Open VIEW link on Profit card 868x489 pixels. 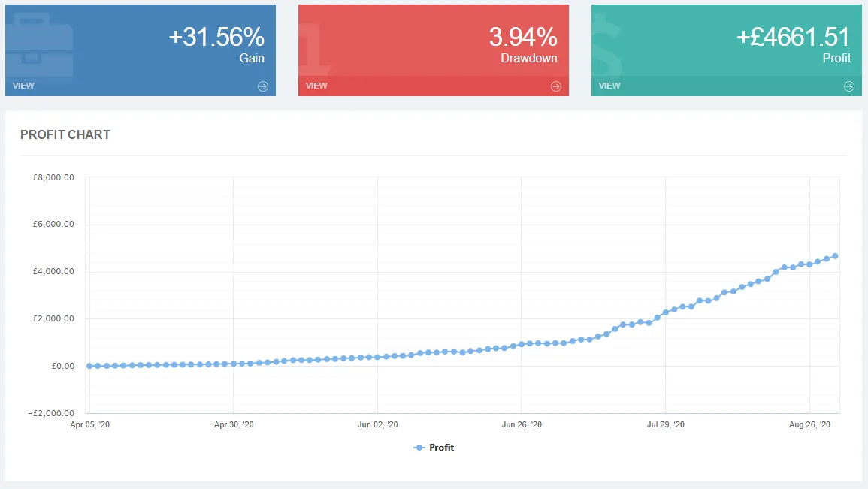[x=609, y=86]
